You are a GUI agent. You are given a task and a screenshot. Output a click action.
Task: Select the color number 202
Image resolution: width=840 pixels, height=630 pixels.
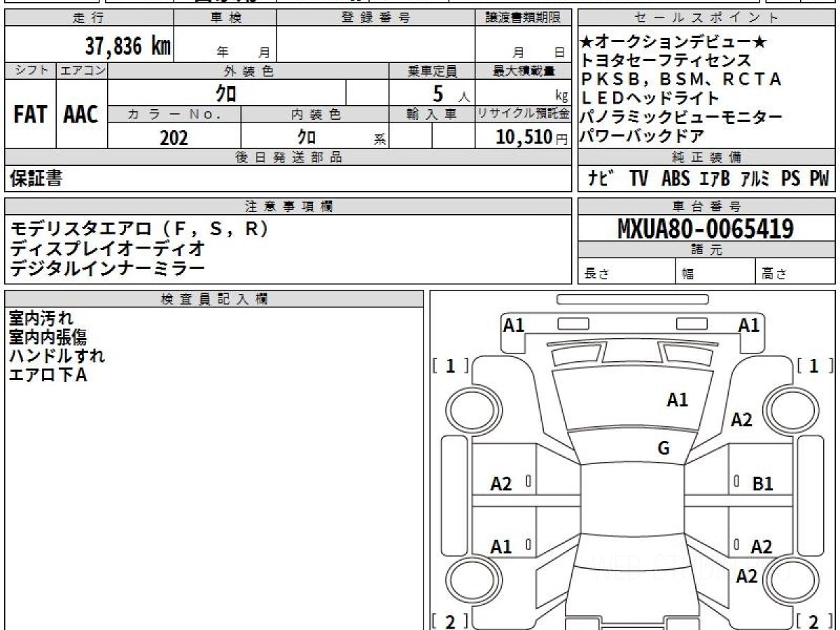(x=174, y=138)
